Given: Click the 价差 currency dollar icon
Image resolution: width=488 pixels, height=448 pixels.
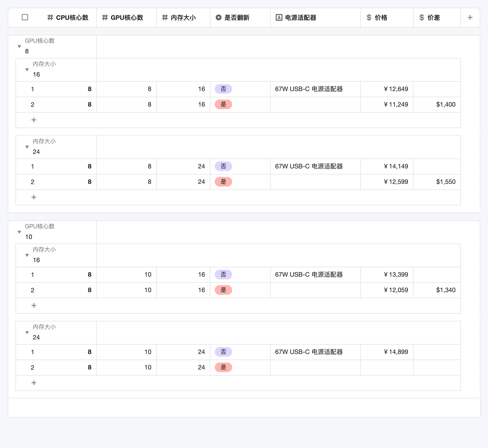Looking at the screenshot, I should 421,17.
